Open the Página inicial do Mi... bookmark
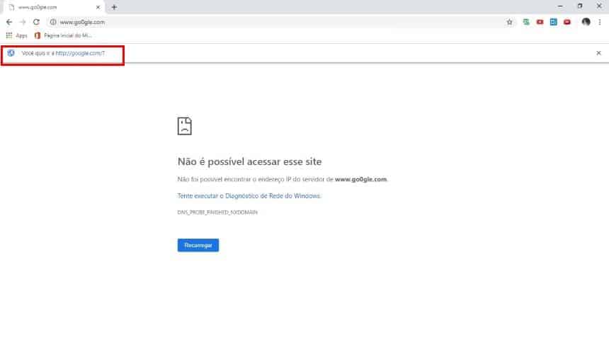609x364 pixels. [x=63, y=35]
